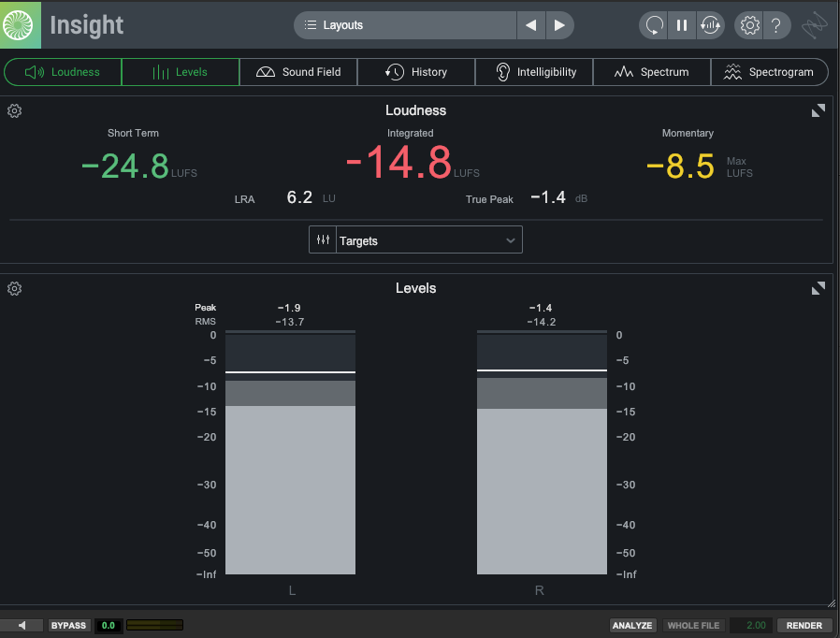Expand the Levels panel to full view
Screen dimensions: 840x638
coord(818,289)
